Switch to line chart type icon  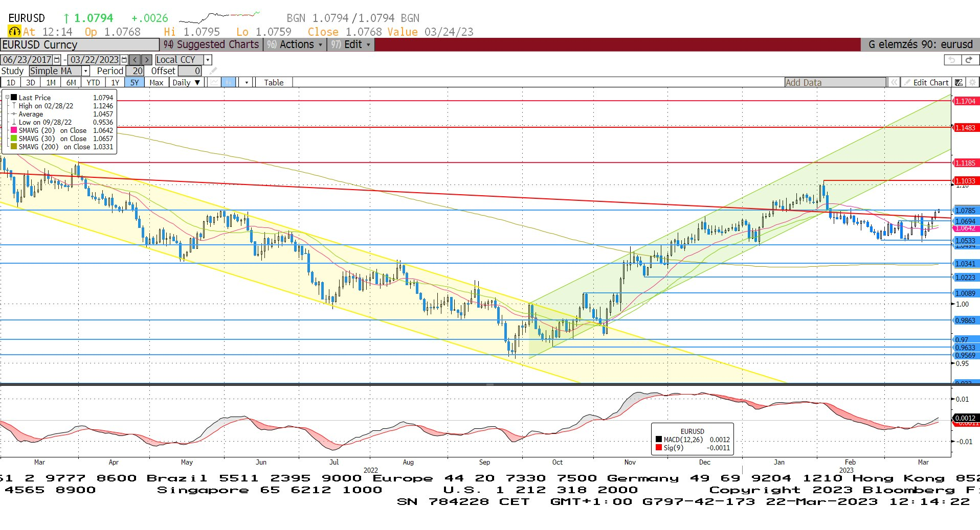tap(215, 82)
